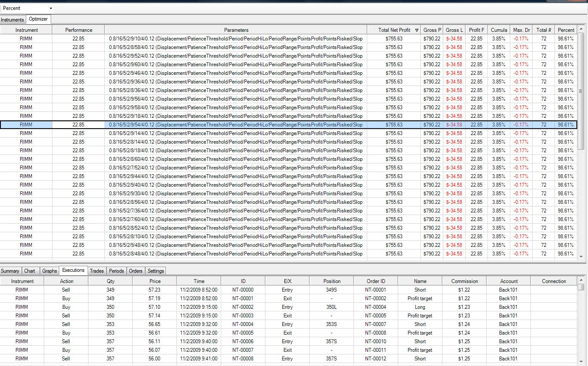Image resolution: width=588 pixels, height=366 pixels.
Task: Click the Parameters column header
Action: click(x=236, y=30)
